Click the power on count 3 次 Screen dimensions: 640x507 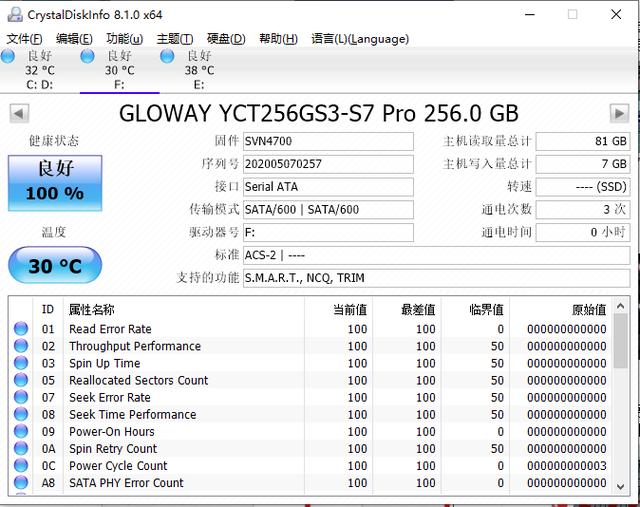[583, 210]
